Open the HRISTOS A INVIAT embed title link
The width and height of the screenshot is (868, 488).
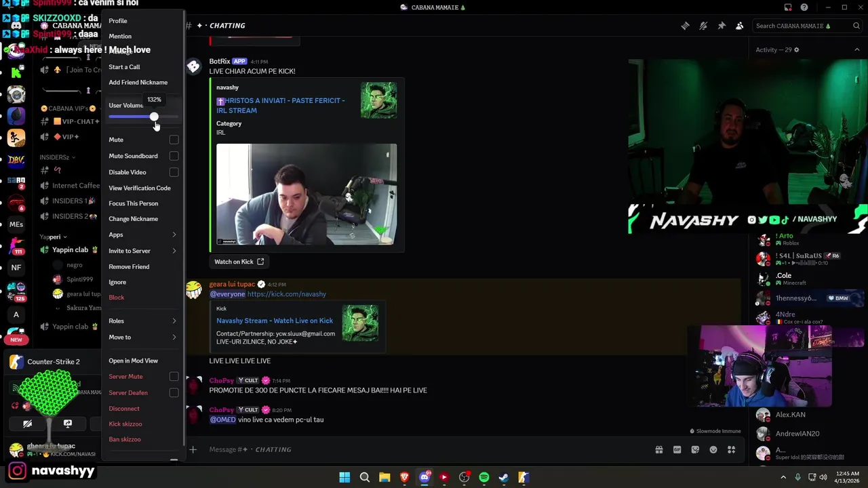click(x=281, y=106)
